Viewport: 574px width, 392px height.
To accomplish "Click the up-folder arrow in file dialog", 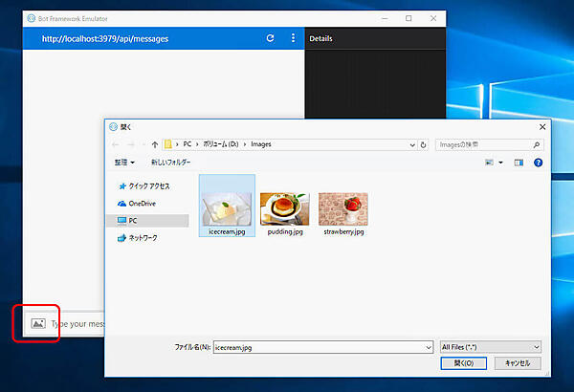I will 154,144.
